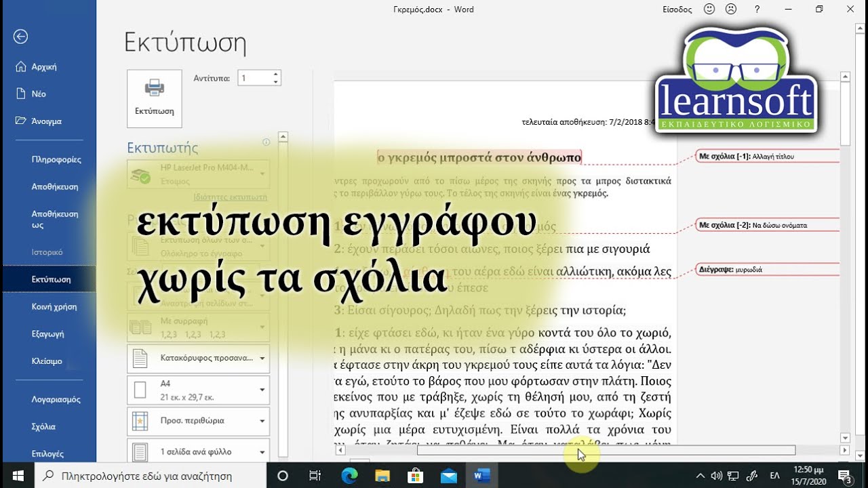Open the Windows Start menu

click(x=18, y=476)
